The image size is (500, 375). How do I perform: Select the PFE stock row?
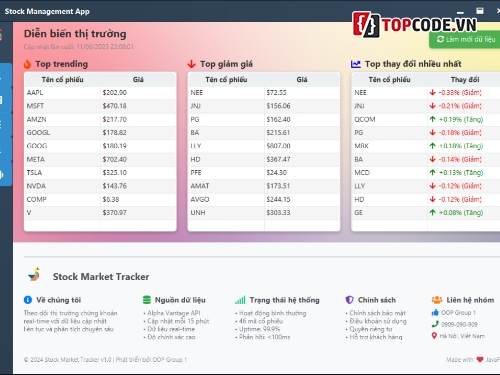tap(264, 173)
